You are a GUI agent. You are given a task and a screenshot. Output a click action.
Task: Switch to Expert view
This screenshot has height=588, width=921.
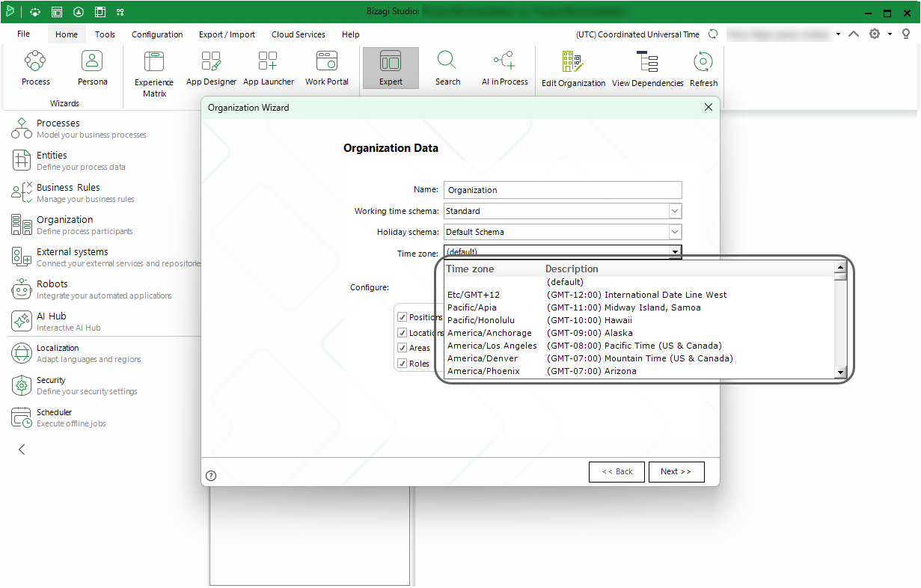coord(391,68)
